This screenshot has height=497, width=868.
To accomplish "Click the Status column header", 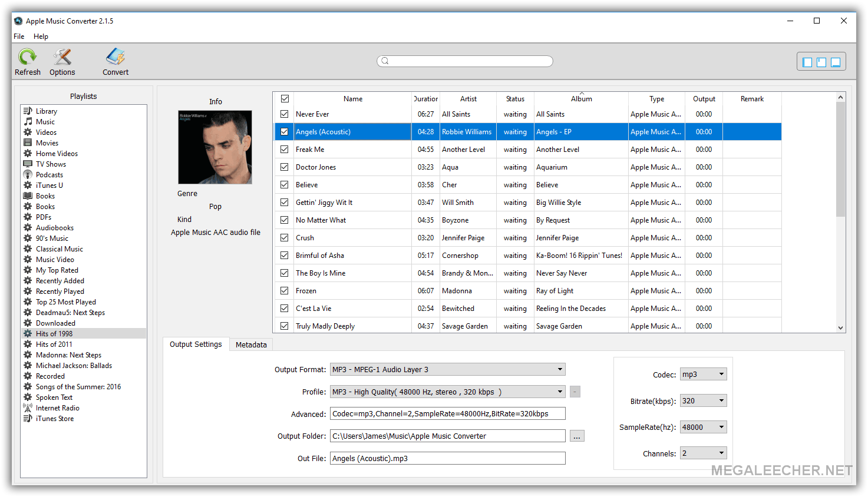I will (515, 99).
